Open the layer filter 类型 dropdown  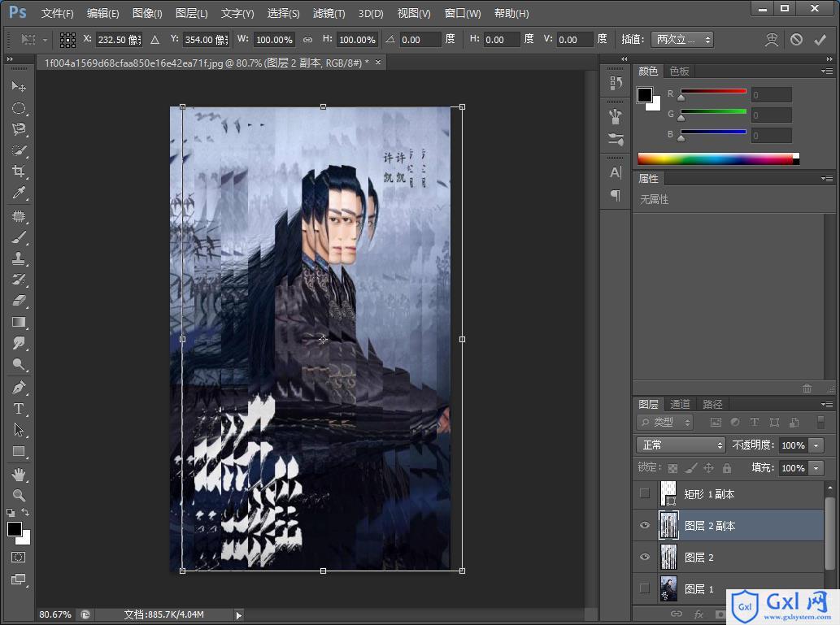(x=665, y=422)
